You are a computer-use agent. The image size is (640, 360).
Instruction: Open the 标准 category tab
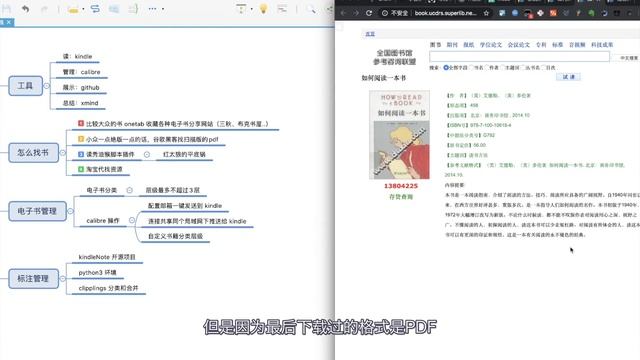click(x=558, y=45)
